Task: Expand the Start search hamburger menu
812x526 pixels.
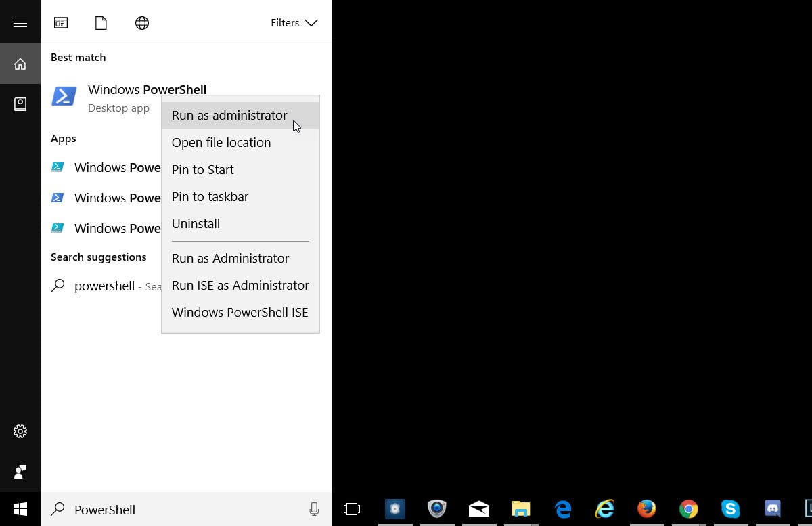Action: tap(20, 23)
